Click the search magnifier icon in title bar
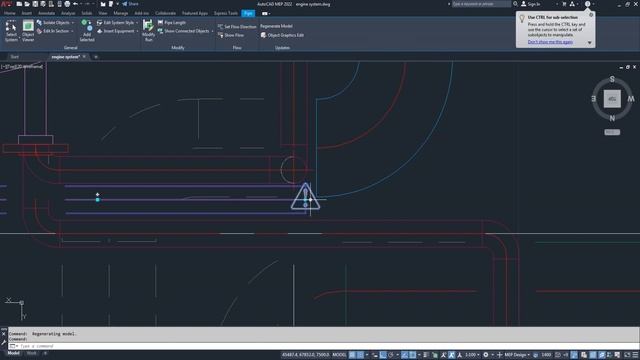Viewport: 640px width, 360px height. point(515,4)
